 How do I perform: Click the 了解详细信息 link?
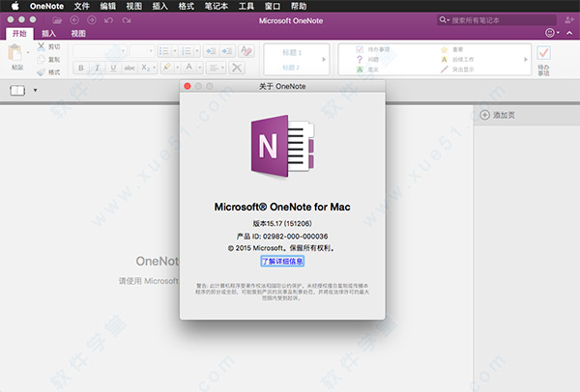[282, 262]
